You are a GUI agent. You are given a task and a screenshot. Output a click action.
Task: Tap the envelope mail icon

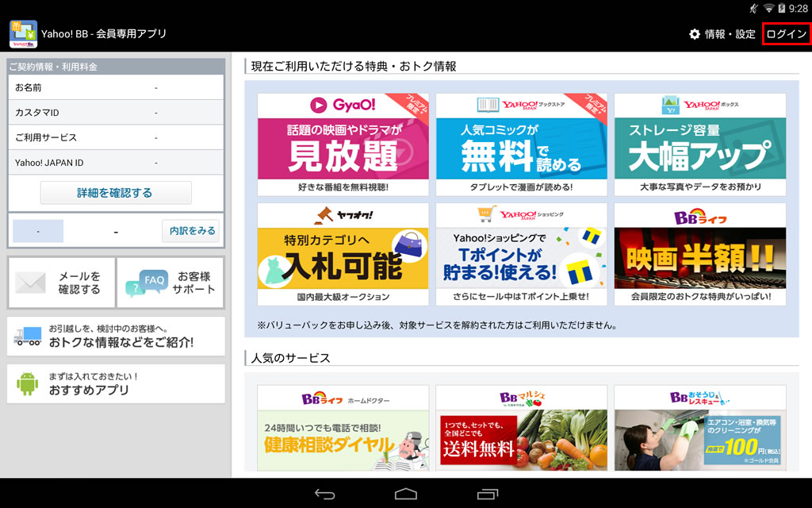click(x=31, y=283)
